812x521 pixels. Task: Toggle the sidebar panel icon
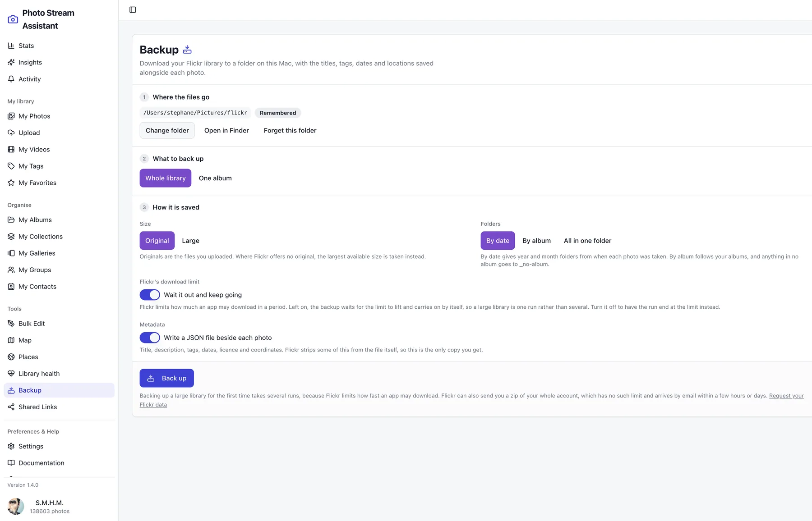133,10
